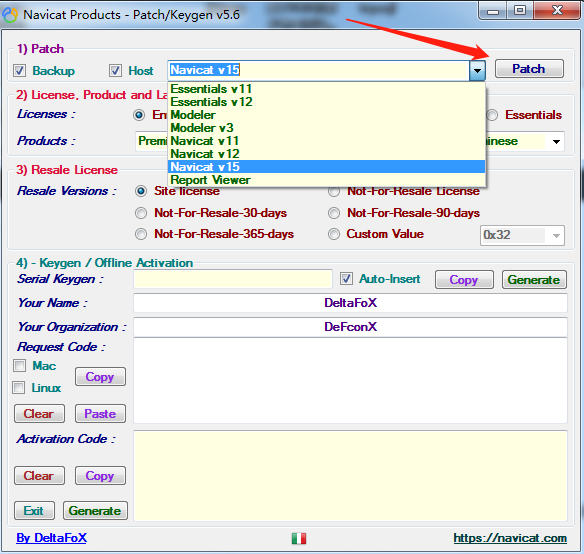Copy the activation code
The height and width of the screenshot is (554, 584).
[x=100, y=476]
